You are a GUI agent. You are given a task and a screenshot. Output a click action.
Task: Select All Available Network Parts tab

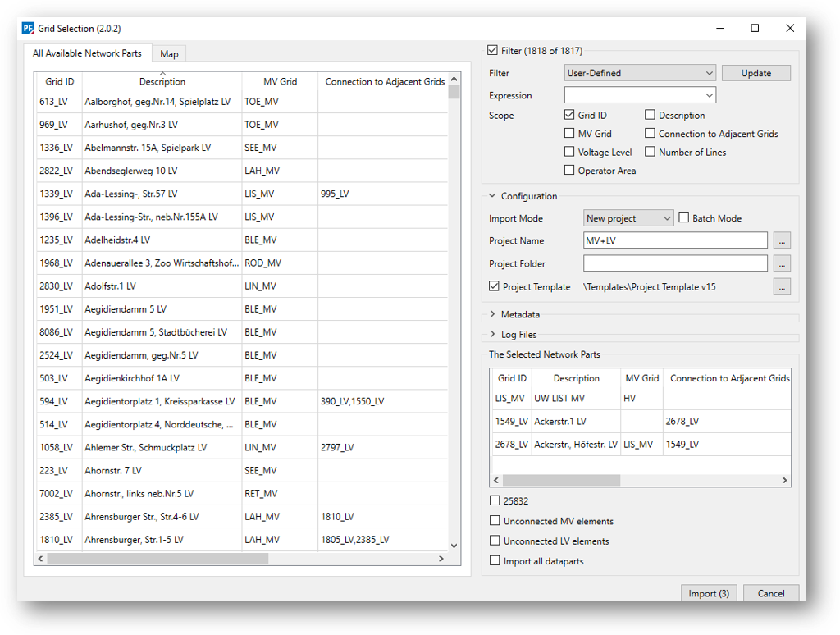click(x=87, y=53)
